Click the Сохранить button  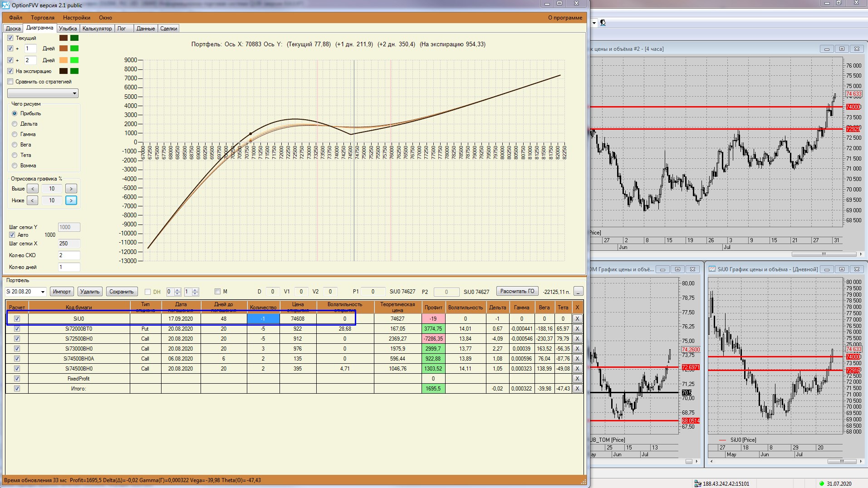(x=122, y=292)
